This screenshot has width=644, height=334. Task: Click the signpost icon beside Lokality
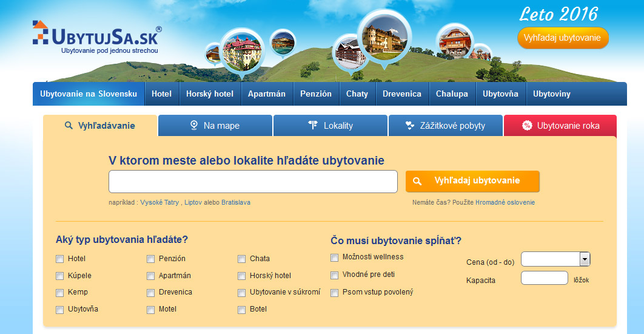tap(313, 126)
